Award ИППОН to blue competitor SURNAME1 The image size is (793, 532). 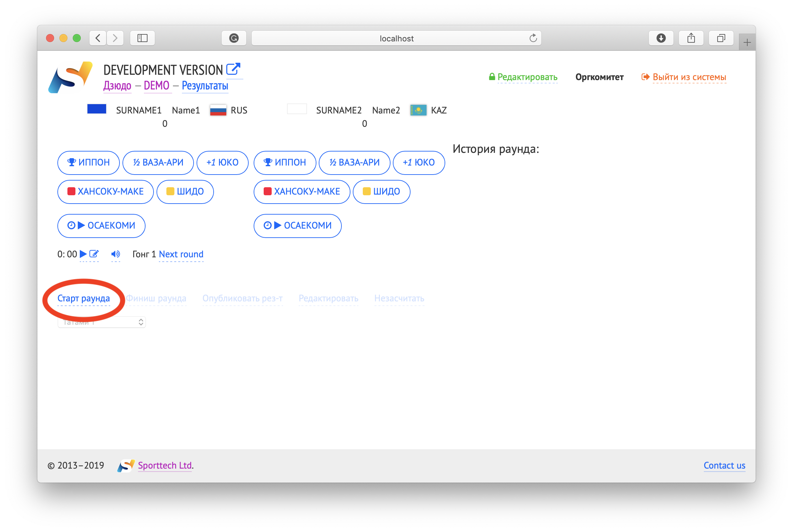point(88,163)
